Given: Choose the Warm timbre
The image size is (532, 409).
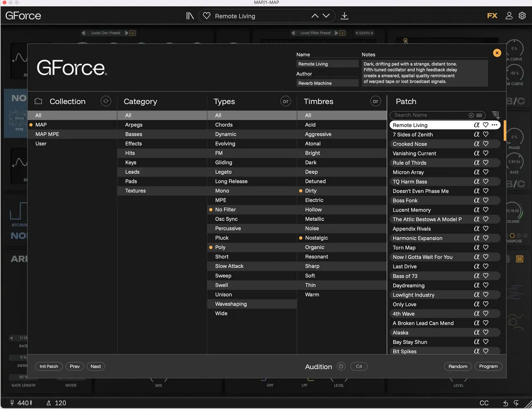Looking at the screenshot, I should coord(342,294).
